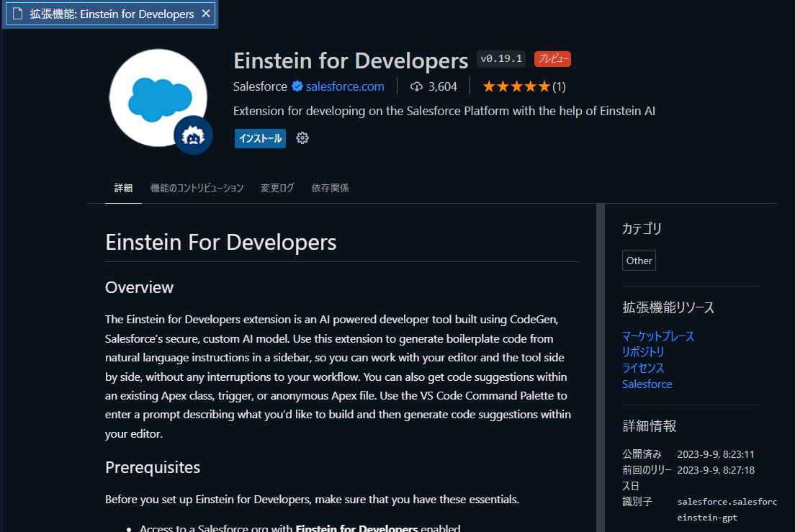This screenshot has width=795, height=532.
Task: Click the file icon on the editor tab
Action: point(18,14)
